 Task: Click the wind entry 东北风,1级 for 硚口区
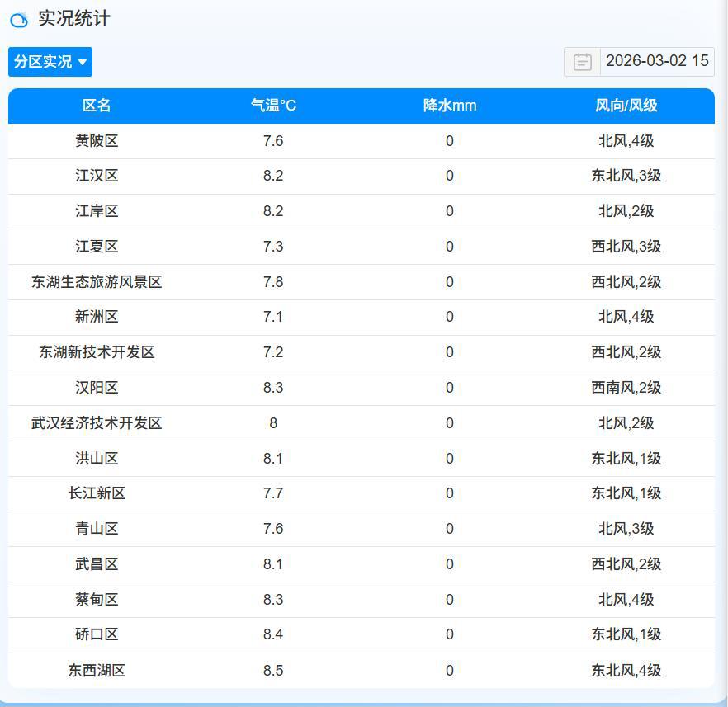625,635
